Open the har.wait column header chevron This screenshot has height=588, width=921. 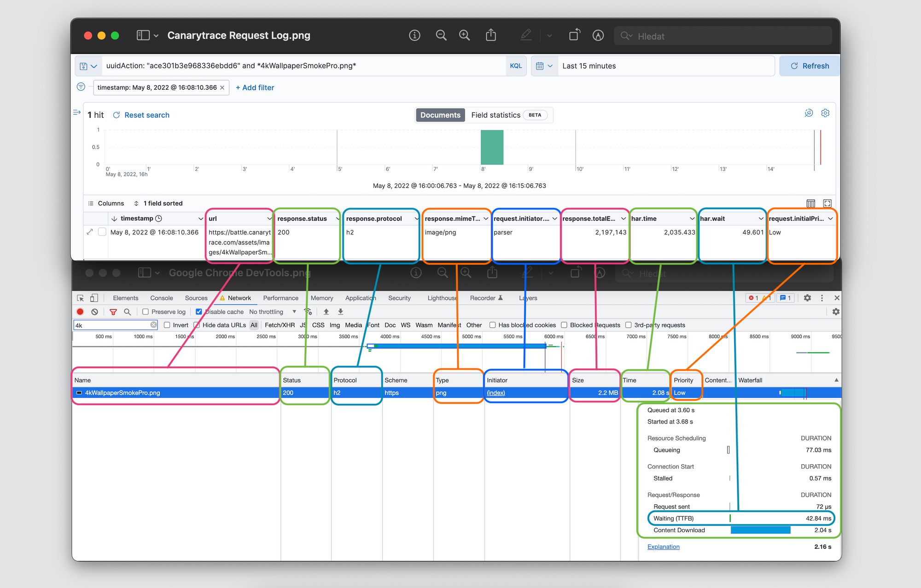[x=761, y=219]
